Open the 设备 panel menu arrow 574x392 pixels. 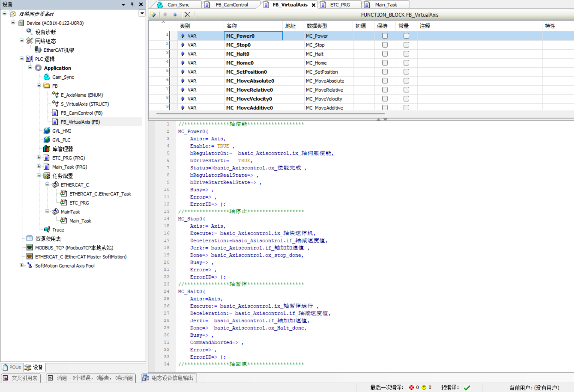tap(123, 4)
